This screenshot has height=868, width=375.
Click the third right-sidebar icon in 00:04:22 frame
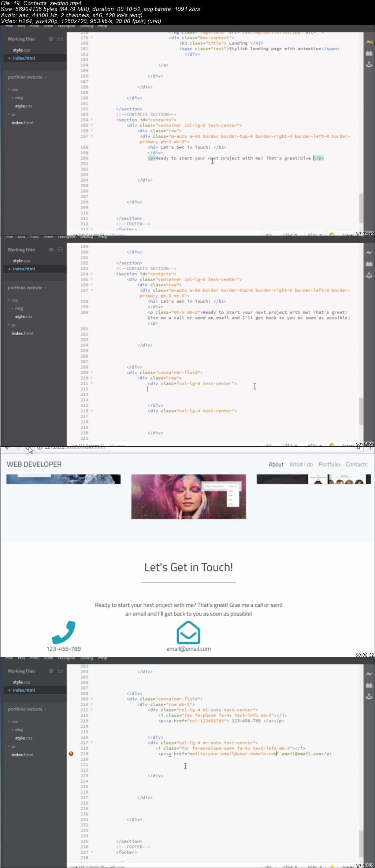(x=369, y=275)
